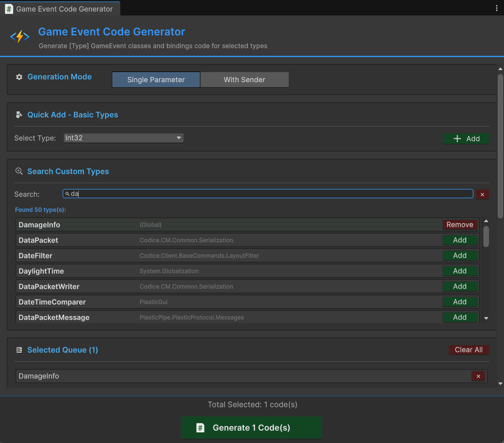Switch to With Sender mode

[x=244, y=80]
